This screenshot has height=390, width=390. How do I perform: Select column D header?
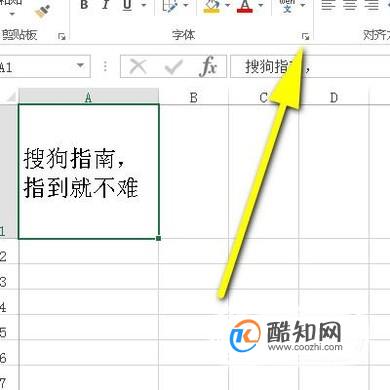[334, 97]
